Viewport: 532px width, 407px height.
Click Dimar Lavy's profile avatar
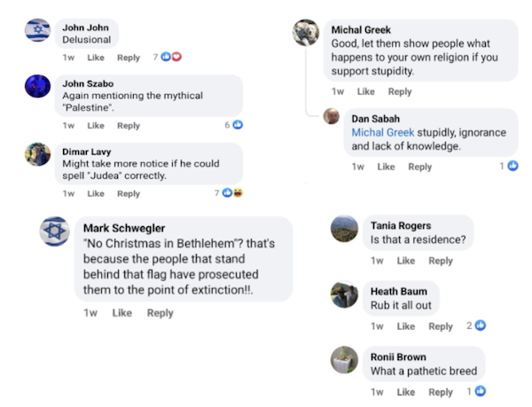pos(37,154)
